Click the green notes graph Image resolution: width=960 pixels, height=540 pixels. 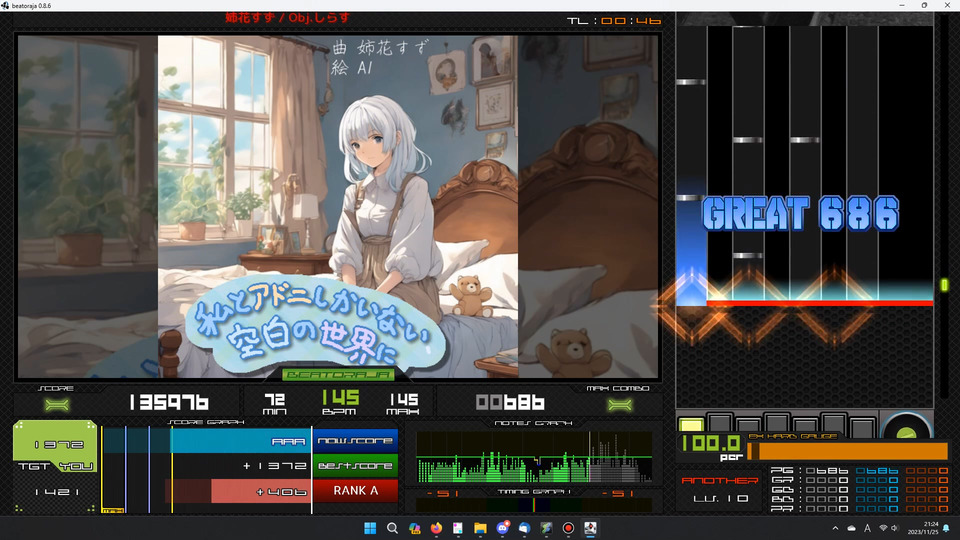pos(533,458)
